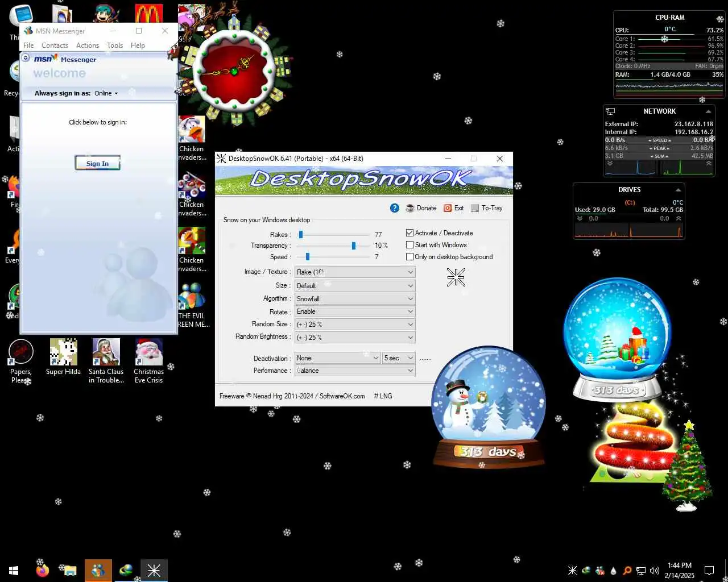
Task: Open Super Hilda desktop shortcut
Action: pyautogui.click(x=63, y=357)
